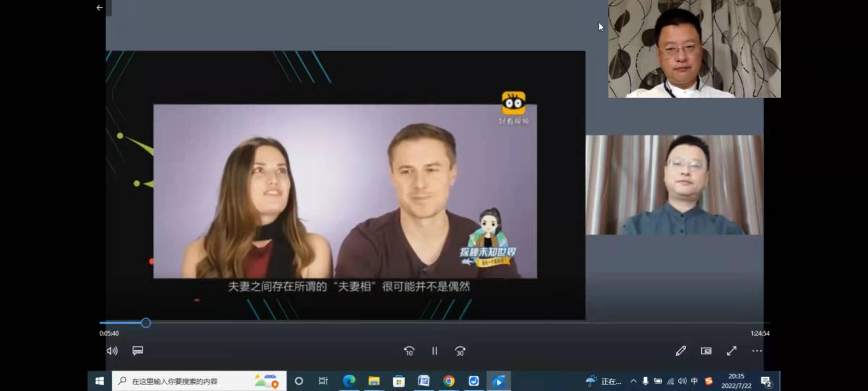
Task: Open the subtitles and captions menu
Action: 137,350
